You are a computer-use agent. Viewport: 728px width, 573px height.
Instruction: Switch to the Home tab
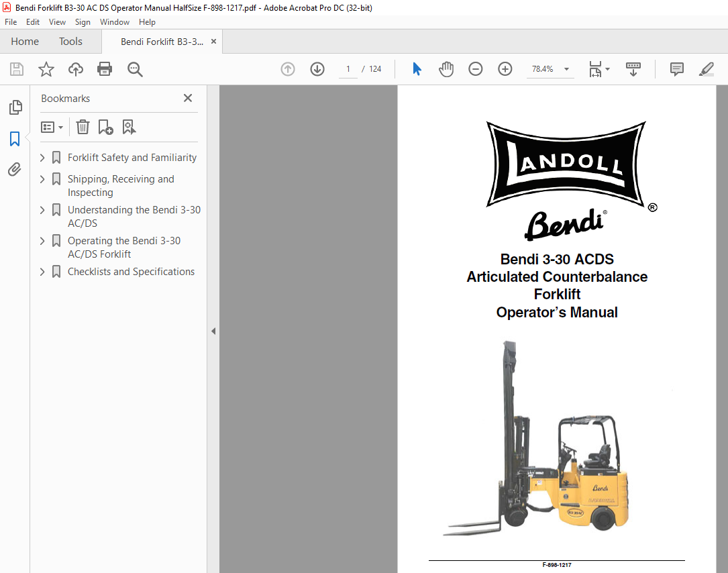point(25,42)
